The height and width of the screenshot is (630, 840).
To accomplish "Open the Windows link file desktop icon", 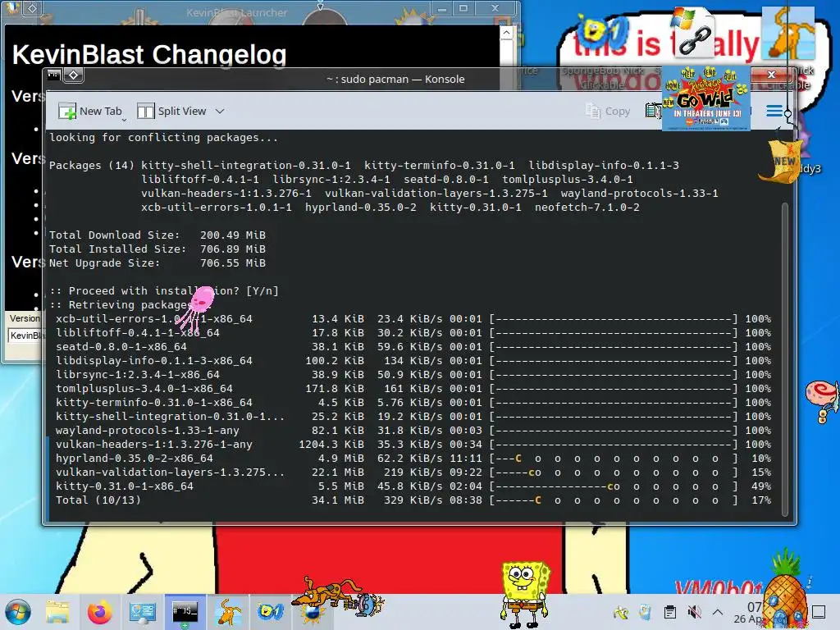I will coord(692,32).
